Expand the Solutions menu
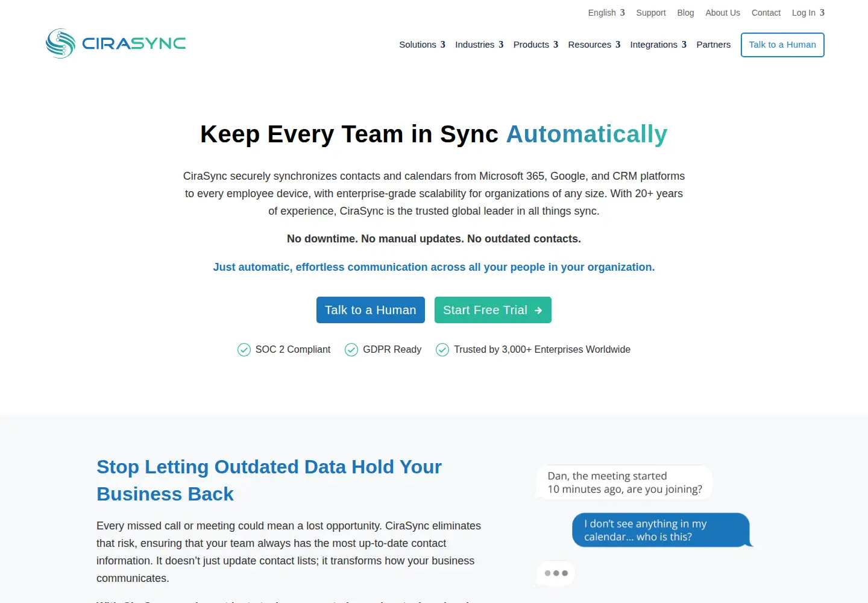The width and height of the screenshot is (868, 603). tap(422, 45)
